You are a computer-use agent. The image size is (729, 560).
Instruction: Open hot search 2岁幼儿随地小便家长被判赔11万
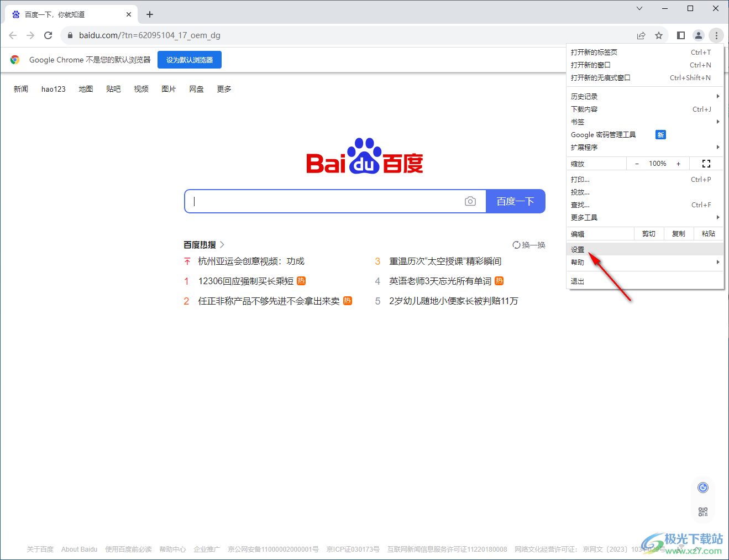click(454, 301)
